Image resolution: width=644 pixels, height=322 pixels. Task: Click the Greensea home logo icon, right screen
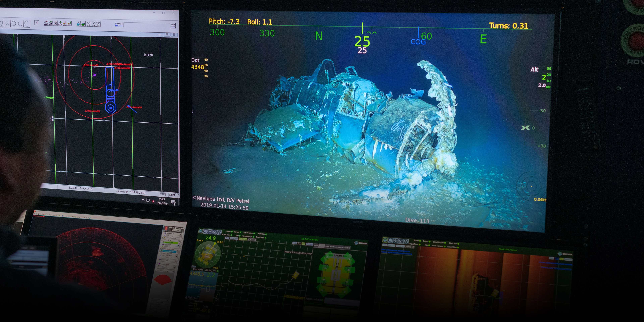click(385, 240)
